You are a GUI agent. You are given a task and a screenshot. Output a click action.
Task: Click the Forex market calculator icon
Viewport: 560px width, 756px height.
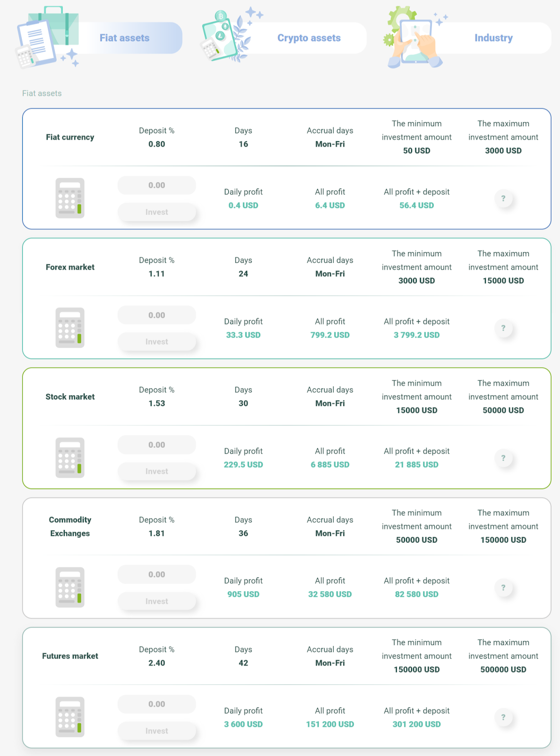70,328
